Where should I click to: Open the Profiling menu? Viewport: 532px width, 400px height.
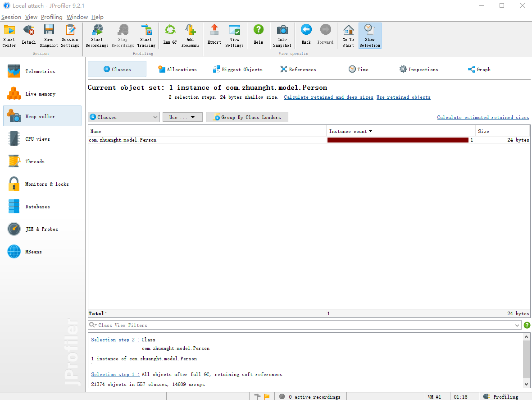coord(51,17)
